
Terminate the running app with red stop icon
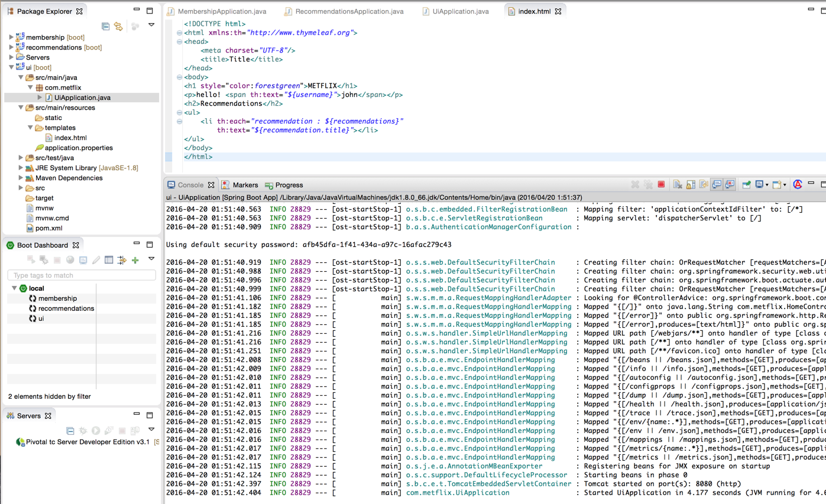[x=661, y=184]
